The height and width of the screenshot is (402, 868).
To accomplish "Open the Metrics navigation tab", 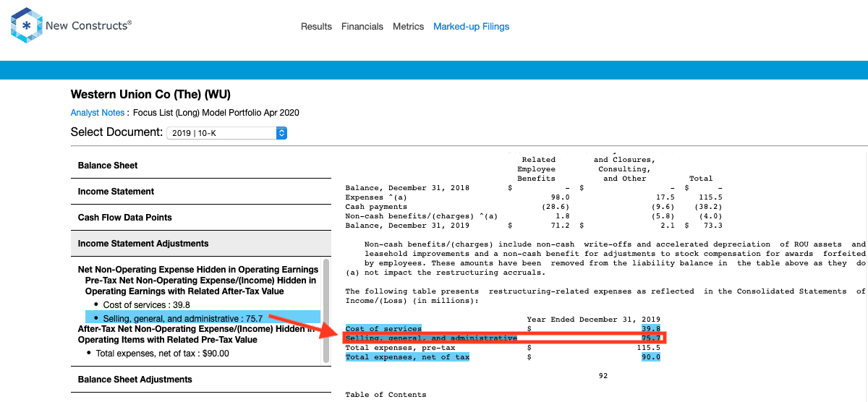I will coord(408,27).
